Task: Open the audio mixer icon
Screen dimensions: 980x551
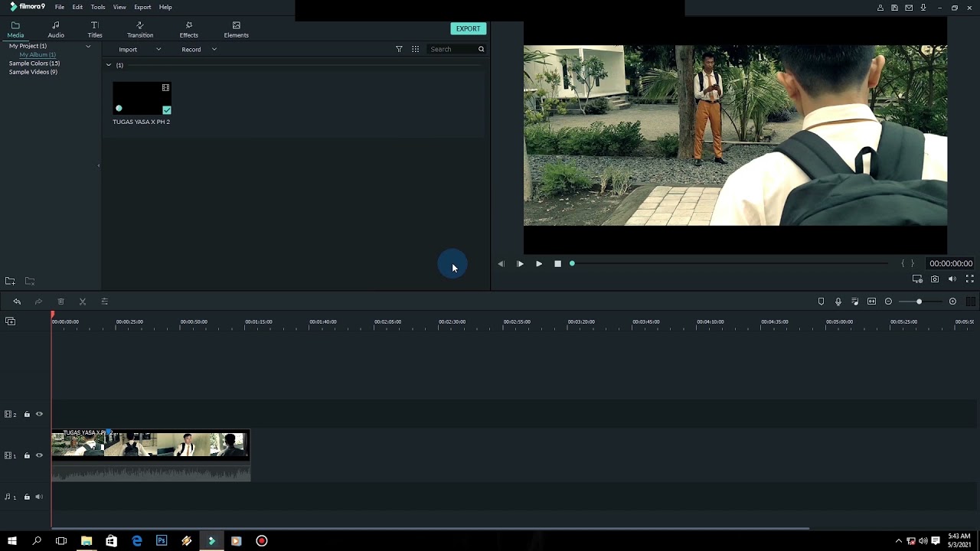Action: click(855, 302)
